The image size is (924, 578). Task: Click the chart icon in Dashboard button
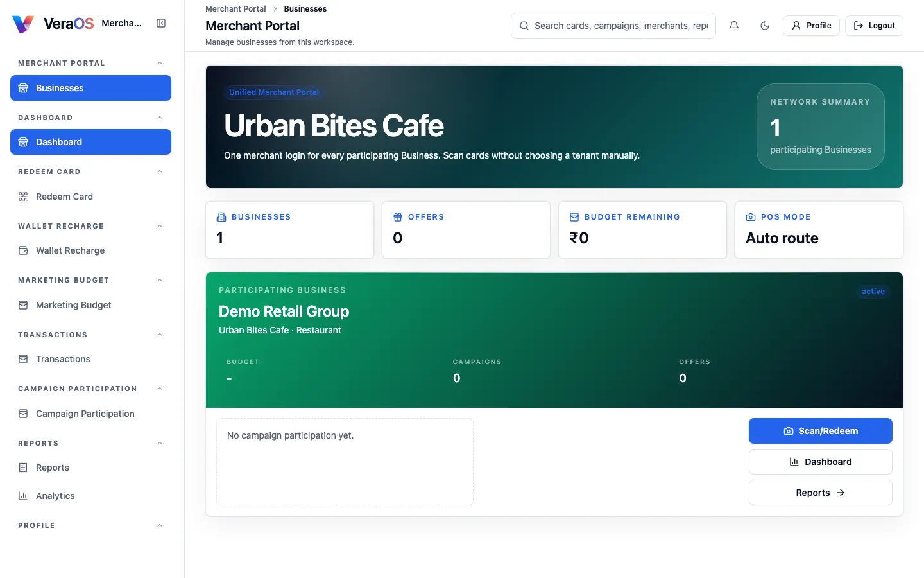click(x=794, y=462)
